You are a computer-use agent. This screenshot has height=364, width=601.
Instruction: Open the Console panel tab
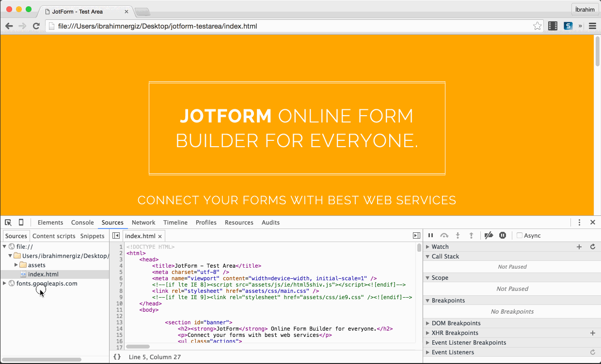pos(82,223)
